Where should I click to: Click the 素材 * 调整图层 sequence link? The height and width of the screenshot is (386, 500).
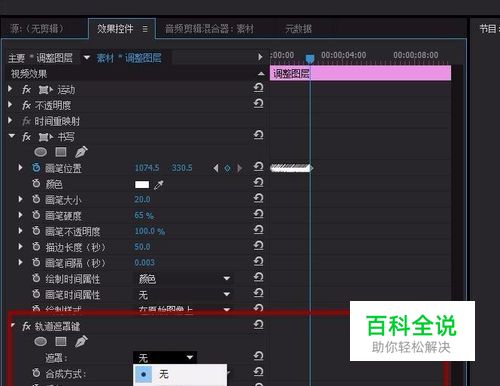click(129, 58)
